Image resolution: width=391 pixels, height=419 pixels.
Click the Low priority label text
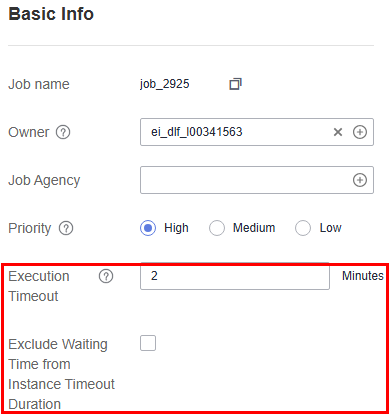[x=330, y=228]
